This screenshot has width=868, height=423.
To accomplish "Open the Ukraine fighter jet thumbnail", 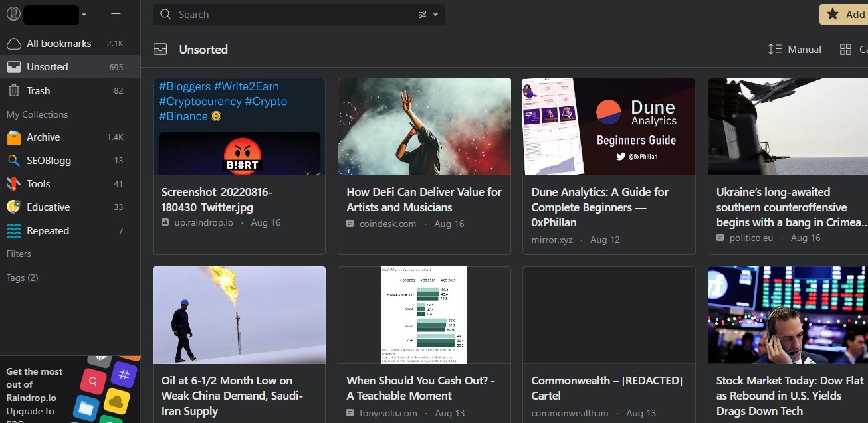I will [x=788, y=127].
